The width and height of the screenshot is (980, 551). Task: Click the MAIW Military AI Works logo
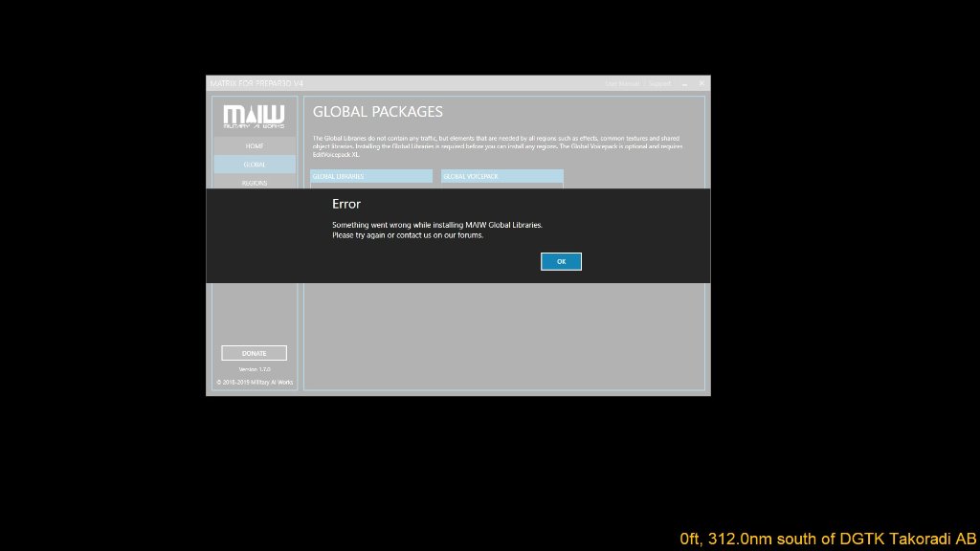pyautogui.click(x=254, y=117)
